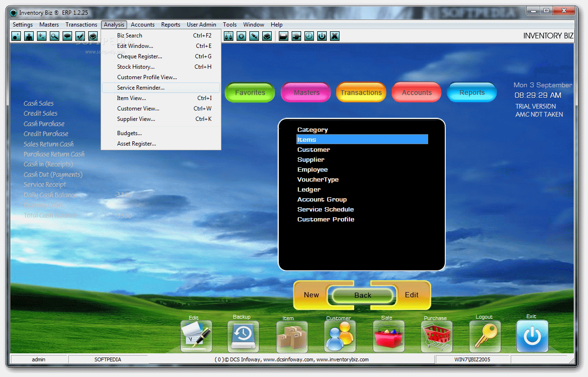
Task: Click the green Back button
Action: [x=363, y=295]
